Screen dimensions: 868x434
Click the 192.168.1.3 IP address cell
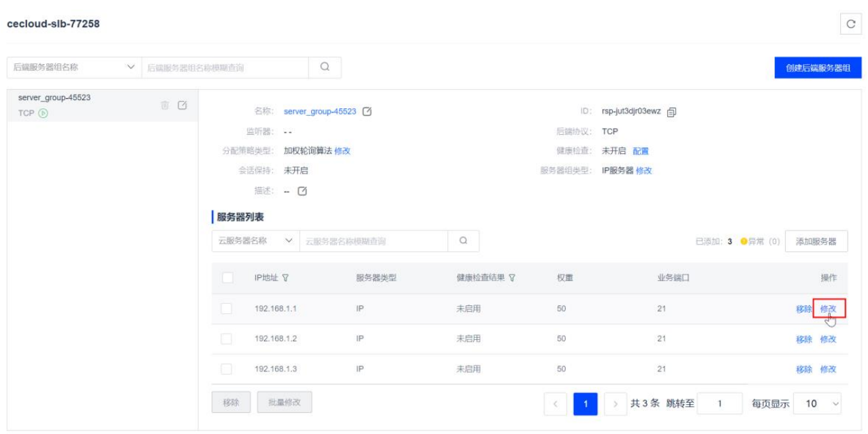[x=276, y=369]
